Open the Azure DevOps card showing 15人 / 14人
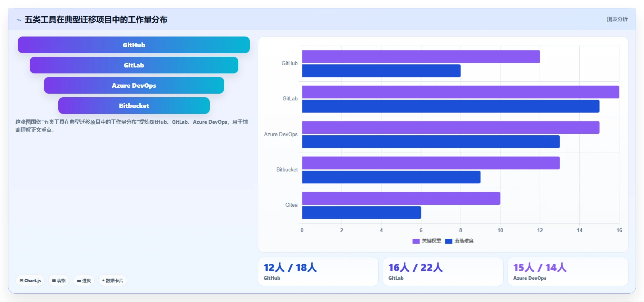Screen dimensions: 644x302 [568, 271]
